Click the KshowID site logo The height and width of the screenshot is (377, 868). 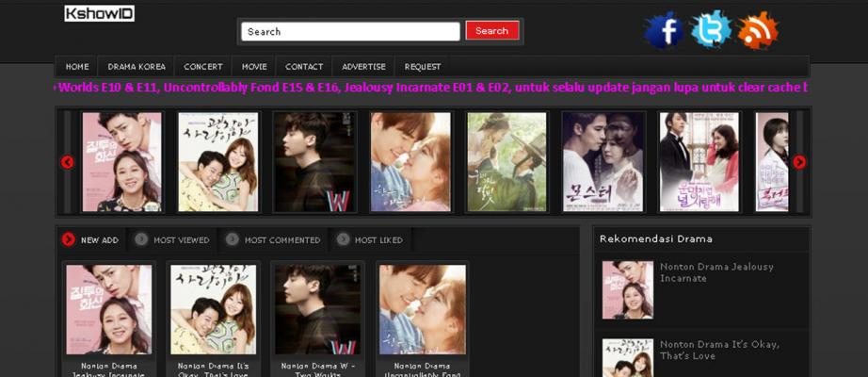click(99, 14)
